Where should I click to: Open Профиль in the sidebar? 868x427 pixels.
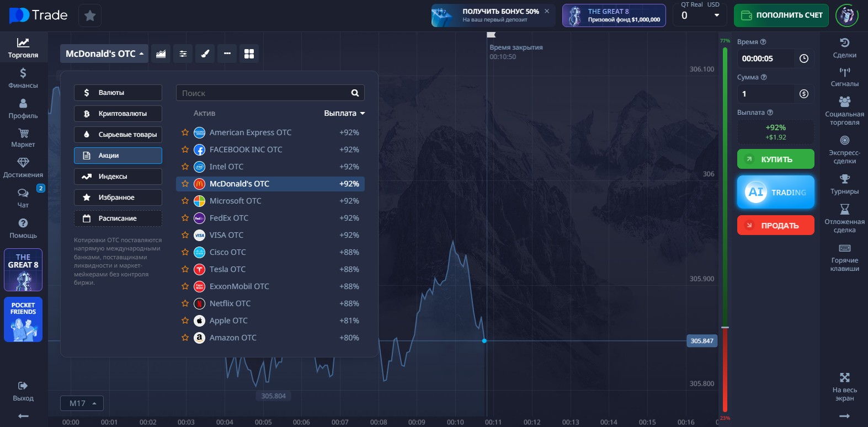(x=23, y=108)
